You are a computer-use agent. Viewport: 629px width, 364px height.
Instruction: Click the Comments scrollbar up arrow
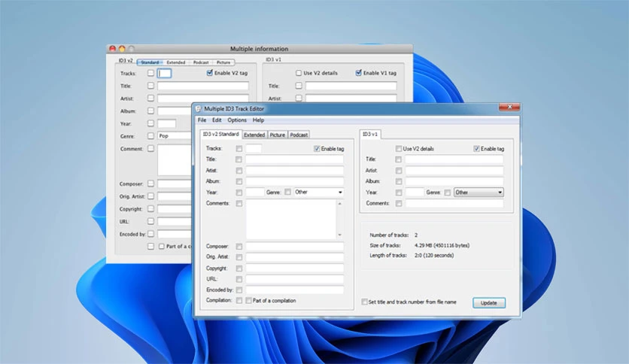tap(340, 204)
